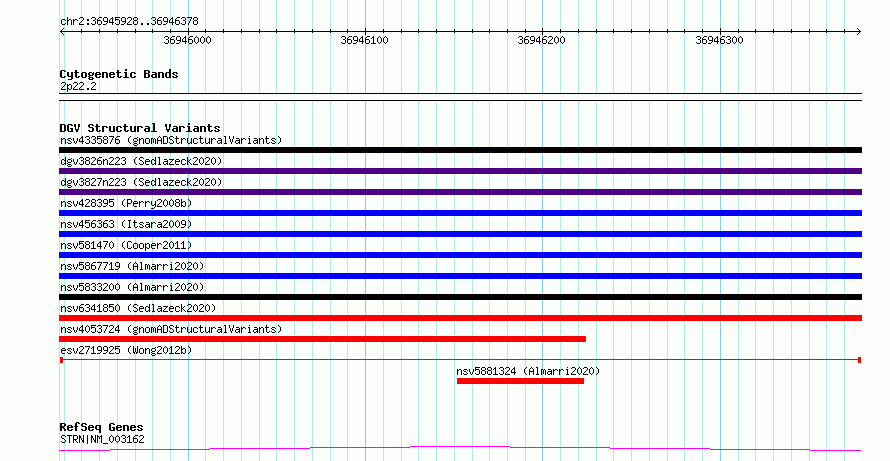Click the magenta STRN gene line
This screenshot has height=461, width=890.
(460, 449)
